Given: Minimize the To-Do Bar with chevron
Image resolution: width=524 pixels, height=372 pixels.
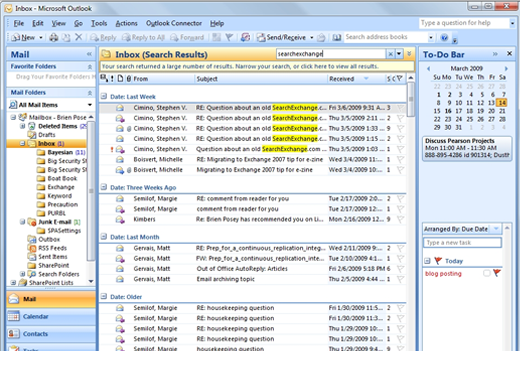Looking at the screenshot, I should (495, 54).
